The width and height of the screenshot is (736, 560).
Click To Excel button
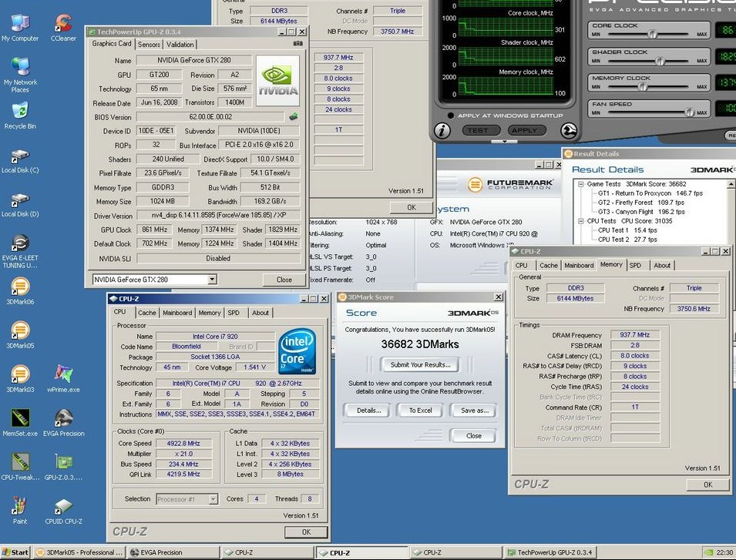coord(420,411)
